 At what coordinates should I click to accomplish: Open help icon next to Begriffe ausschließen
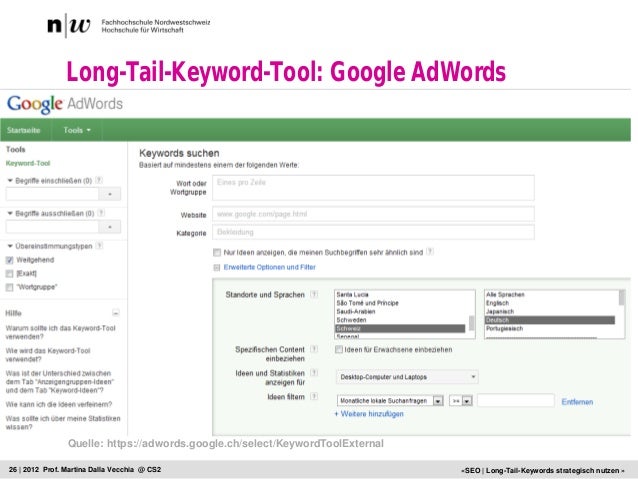coord(101,213)
